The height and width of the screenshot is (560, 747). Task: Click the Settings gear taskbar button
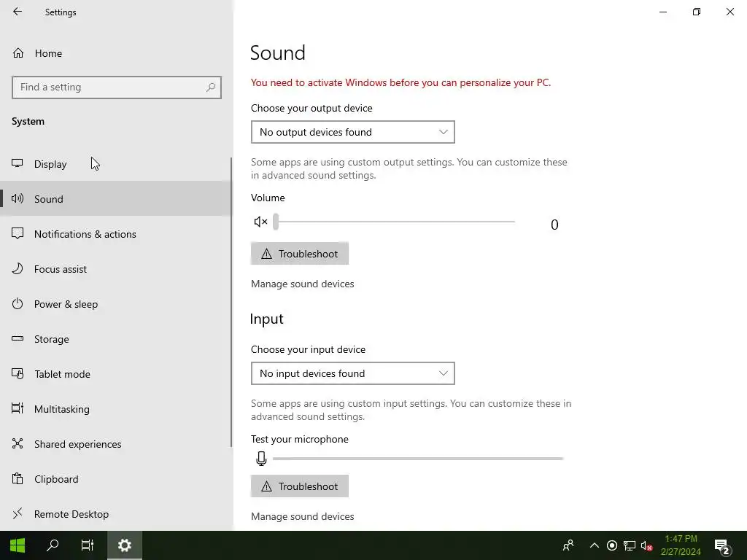point(124,545)
